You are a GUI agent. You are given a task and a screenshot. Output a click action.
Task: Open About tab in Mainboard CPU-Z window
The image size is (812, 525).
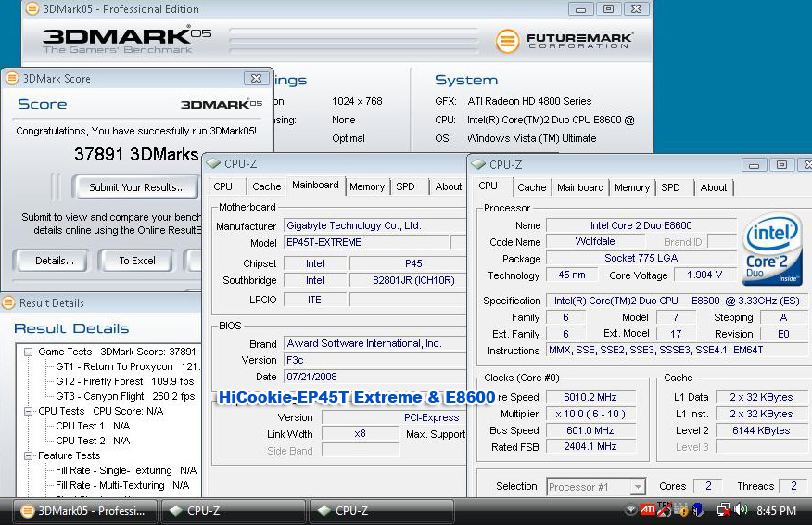pos(448,186)
